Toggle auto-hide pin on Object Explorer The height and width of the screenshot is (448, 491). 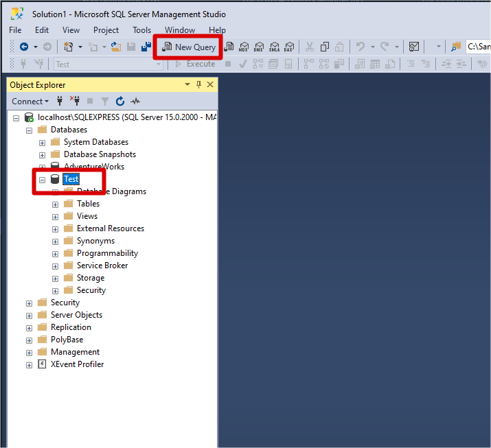(x=198, y=84)
